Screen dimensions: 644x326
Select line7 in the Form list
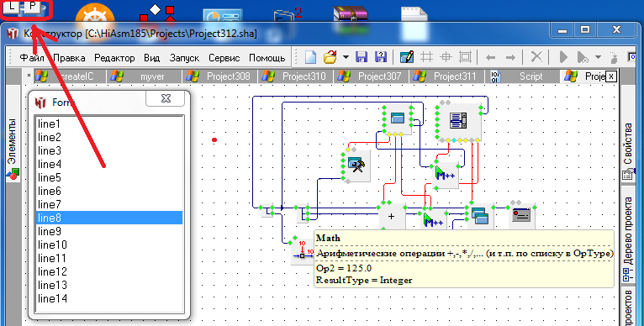click(x=109, y=204)
